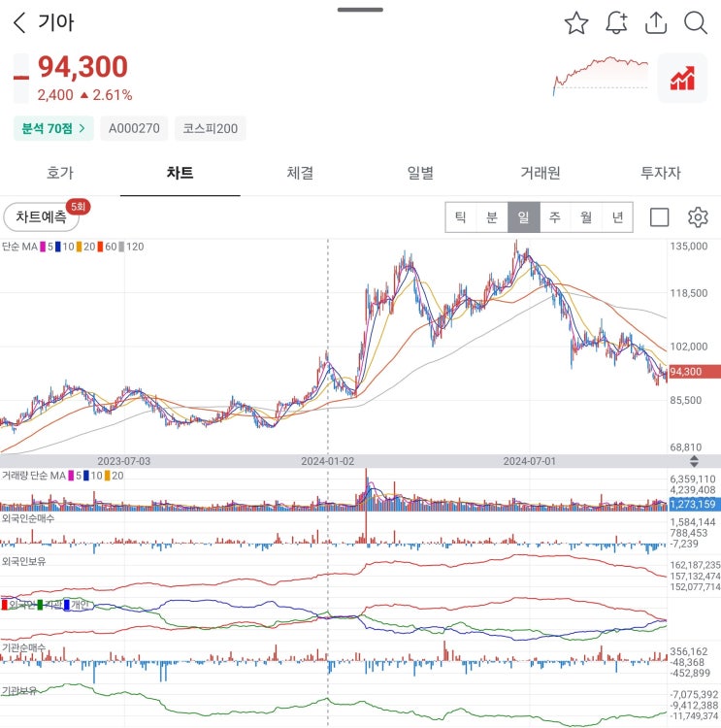Tap the 외국인보유 indicator label
Image resolution: width=721 pixels, height=728 pixels.
pos(23,561)
